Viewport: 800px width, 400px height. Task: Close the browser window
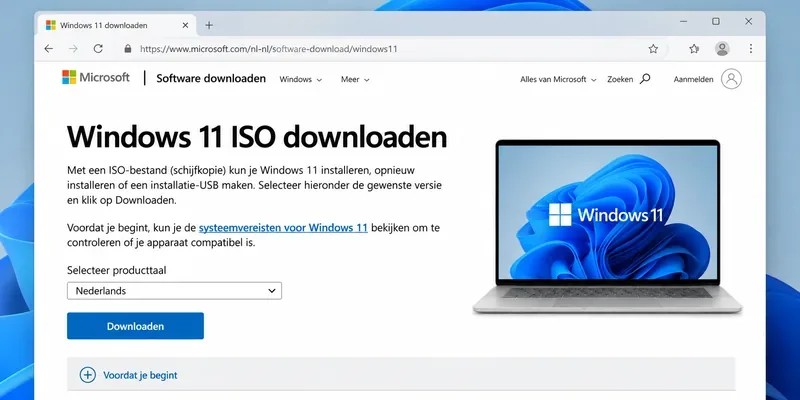[x=748, y=21]
